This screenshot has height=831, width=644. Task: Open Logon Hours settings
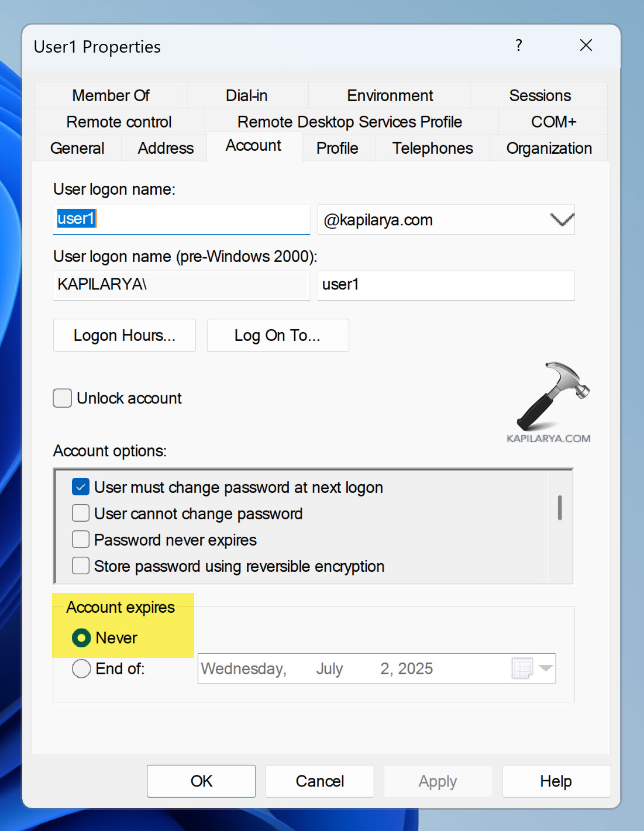pyautogui.click(x=125, y=335)
